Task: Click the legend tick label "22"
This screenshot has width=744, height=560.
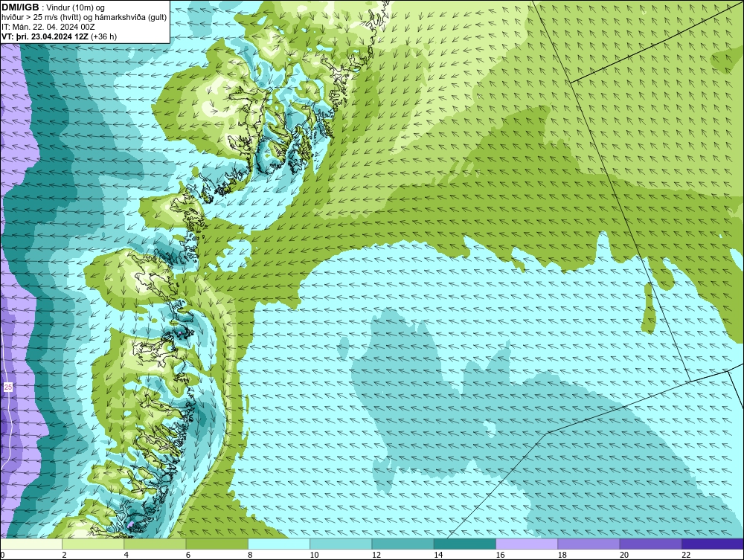Action: click(686, 555)
